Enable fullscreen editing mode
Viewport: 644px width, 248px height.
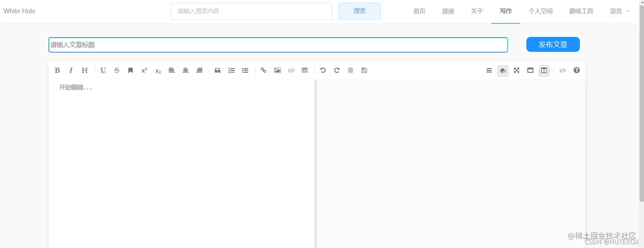[x=516, y=70]
